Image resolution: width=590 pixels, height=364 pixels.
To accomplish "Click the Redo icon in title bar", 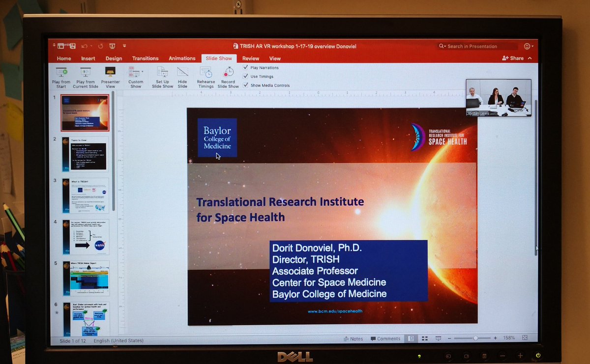I will coord(100,46).
